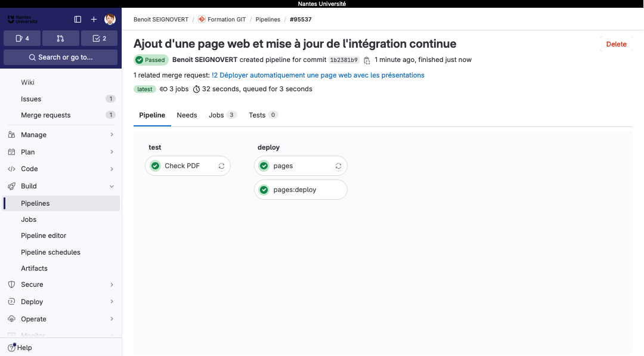This screenshot has height=356, width=644.
Task: Open the to-do list showing 2
Action: (99, 38)
